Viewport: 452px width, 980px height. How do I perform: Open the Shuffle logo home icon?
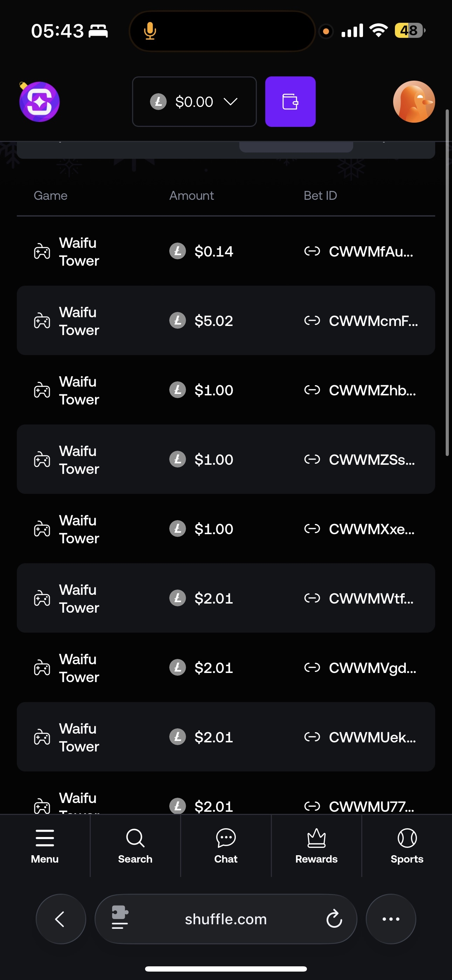coord(40,102)
